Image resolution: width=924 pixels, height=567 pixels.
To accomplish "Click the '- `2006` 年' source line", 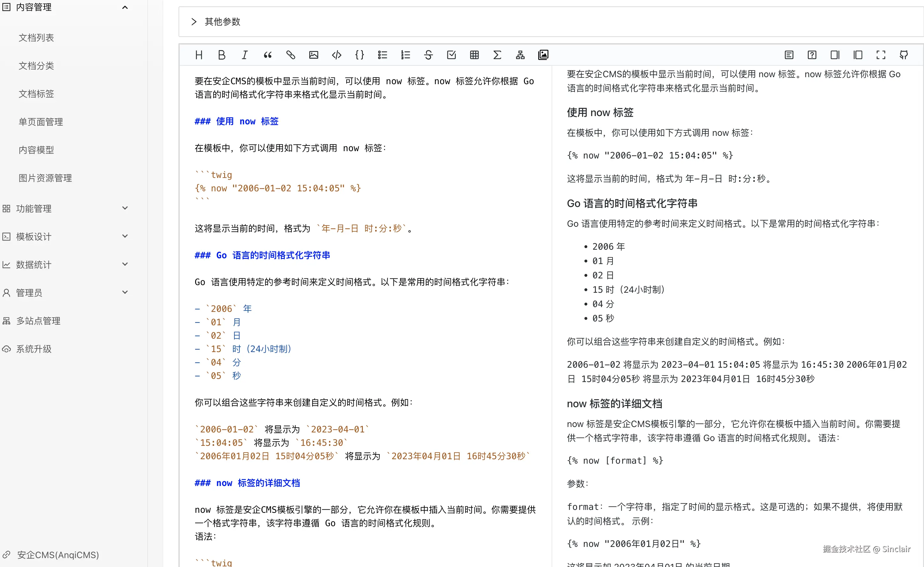I will point(224,309).
